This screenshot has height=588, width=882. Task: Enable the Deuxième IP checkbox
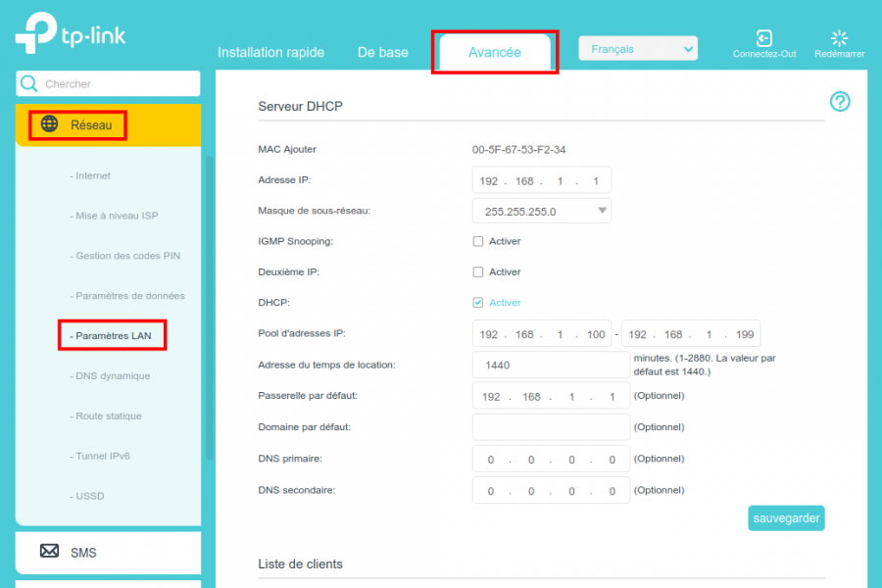[x=478, y=272]
